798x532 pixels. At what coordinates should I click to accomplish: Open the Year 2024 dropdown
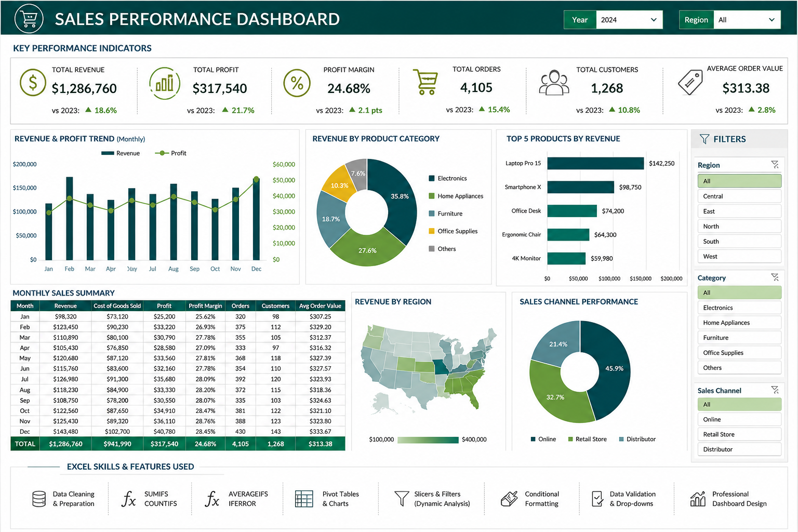[x=629, y=20]
